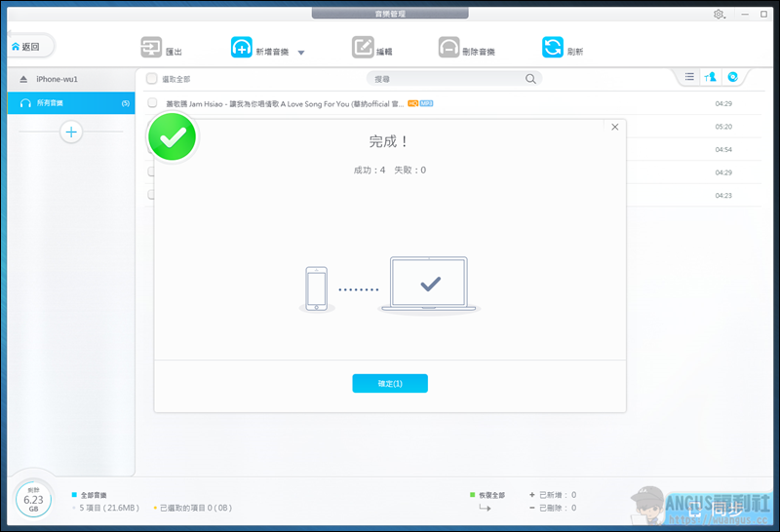780x532 pixels.
Task: Click the 刷新 refresh icon
Action: tap(553, 48)
